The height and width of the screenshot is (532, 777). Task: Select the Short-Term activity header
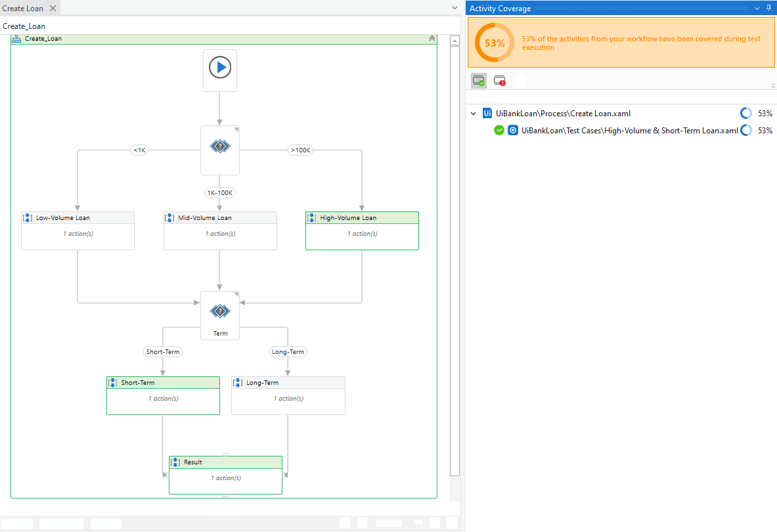tap(163, 382)
